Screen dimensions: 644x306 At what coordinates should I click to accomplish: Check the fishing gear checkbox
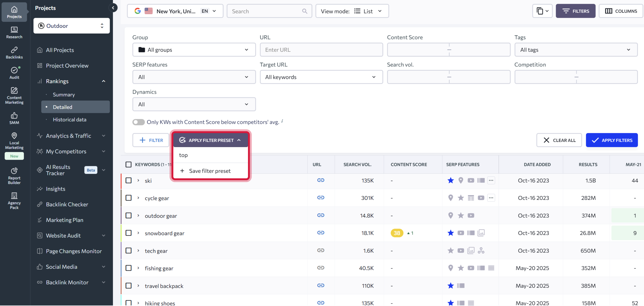(x=129, y=268)
